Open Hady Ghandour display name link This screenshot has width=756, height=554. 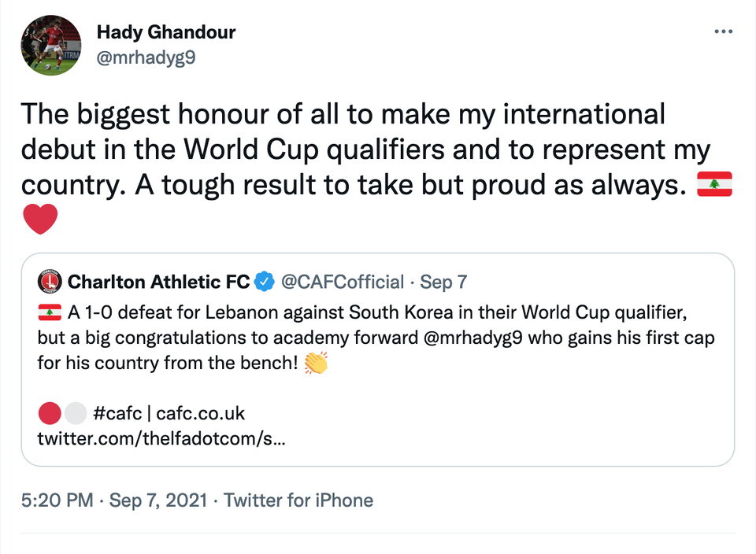[165, 33]
